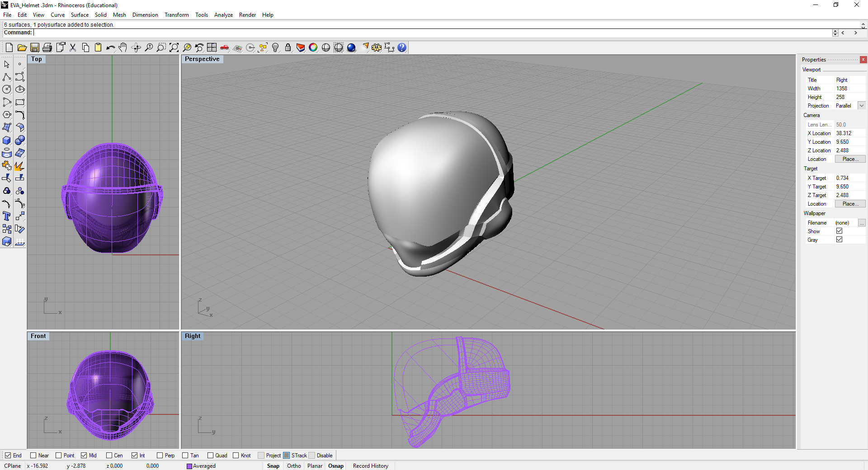Open the Surface menu
The height and width of the screenshot is (470, 868).
click(80, 15)
